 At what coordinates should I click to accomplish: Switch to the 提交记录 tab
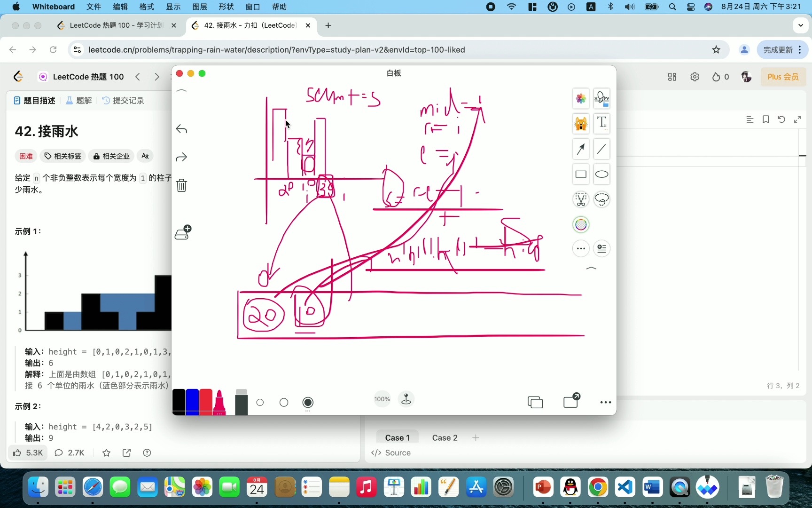[123, 101]
